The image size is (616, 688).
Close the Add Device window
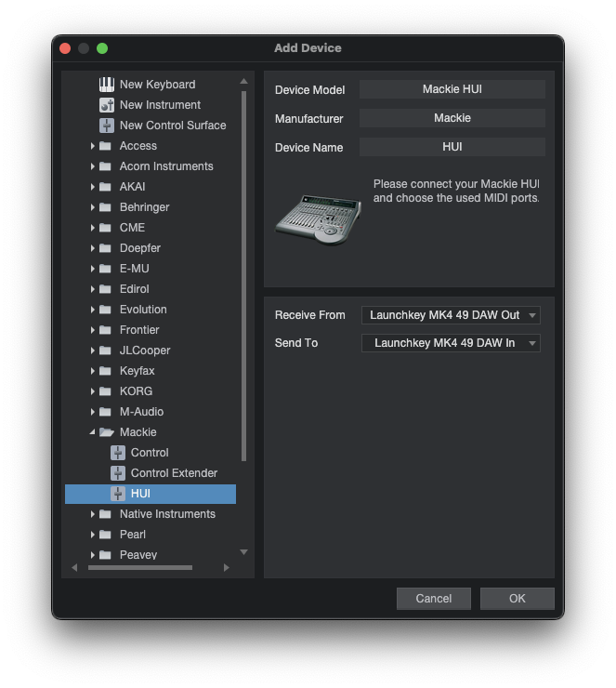coord(65,48)
